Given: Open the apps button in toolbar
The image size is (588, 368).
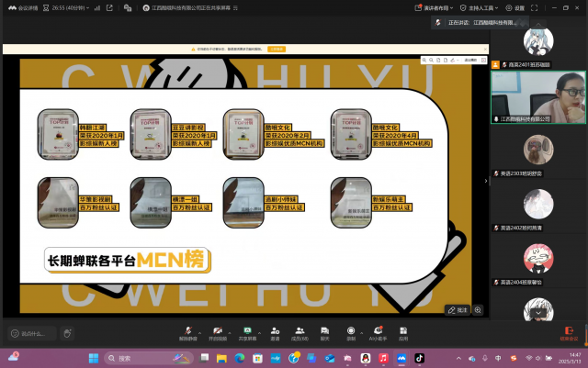Looking at the screenshot, I should [x=403, y=331].
